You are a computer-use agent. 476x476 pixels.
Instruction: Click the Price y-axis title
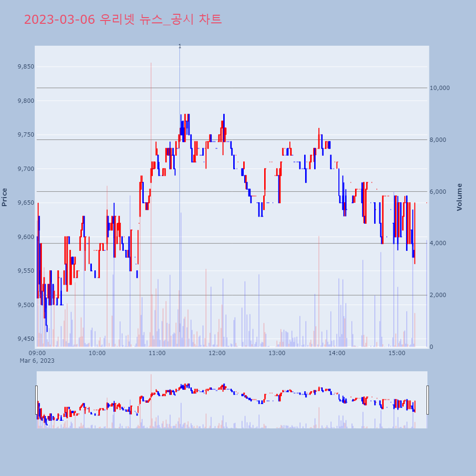4,198
